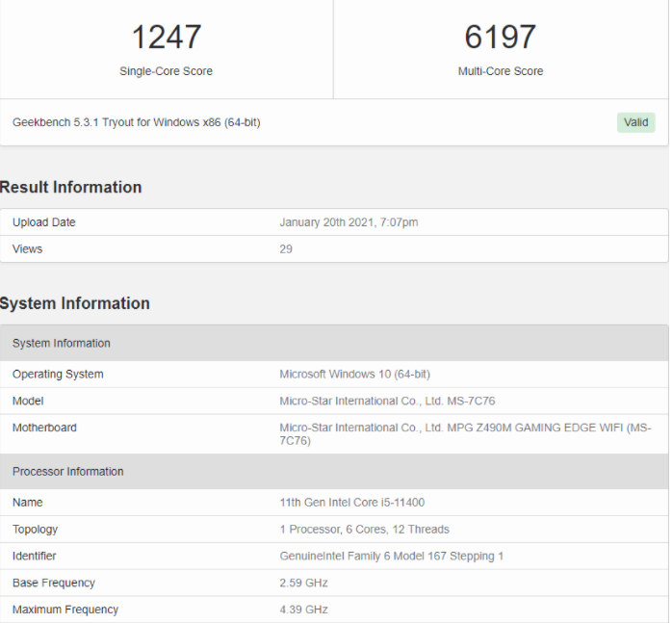The height and width of the screenshot is (623, 672).
Task: Select the Multi-Core Score label
Action: click(500, 71)
